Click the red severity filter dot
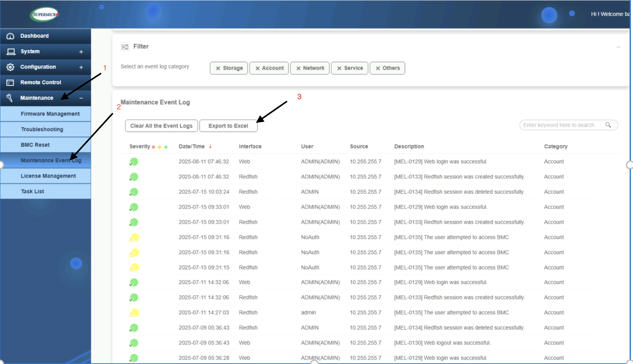Image resolution: width=633 pixels, height=364 pixels. point(153,147)
